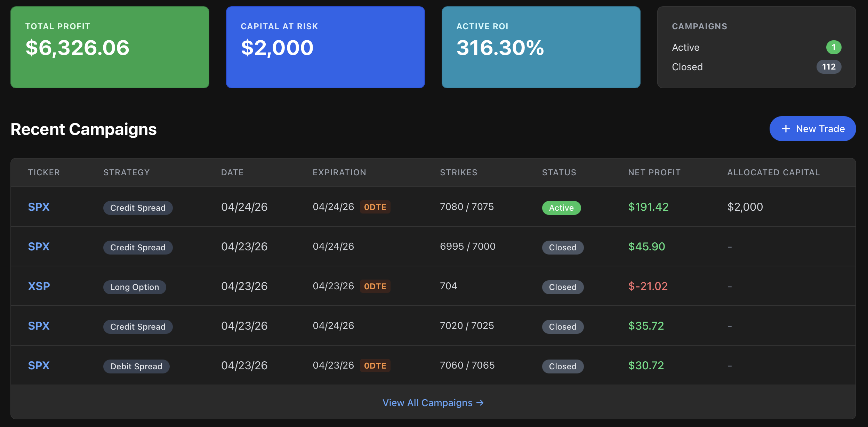Viewport: 868px width, 427px height.
Task: Open the View All Campaigns link
Action: coord(433,403)
